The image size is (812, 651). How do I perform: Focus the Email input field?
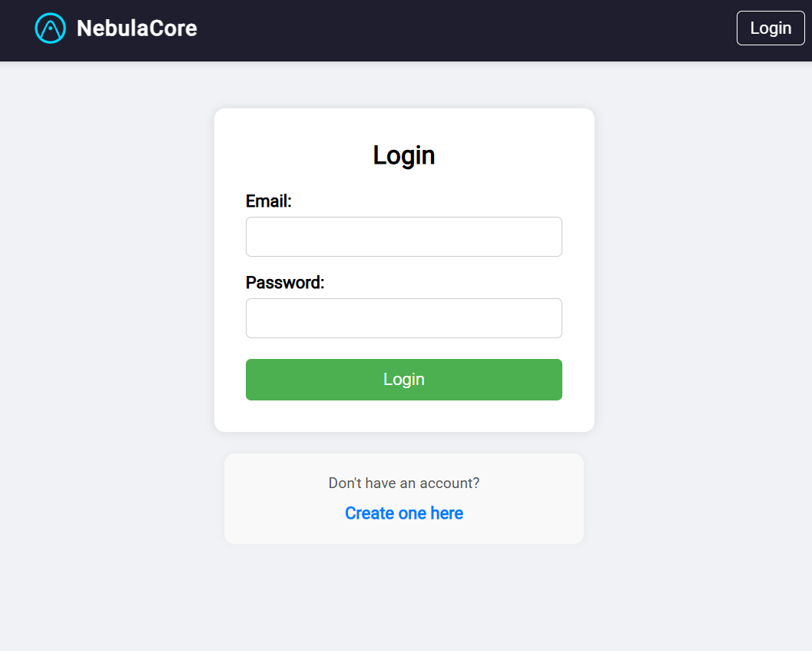coord(403,237)
